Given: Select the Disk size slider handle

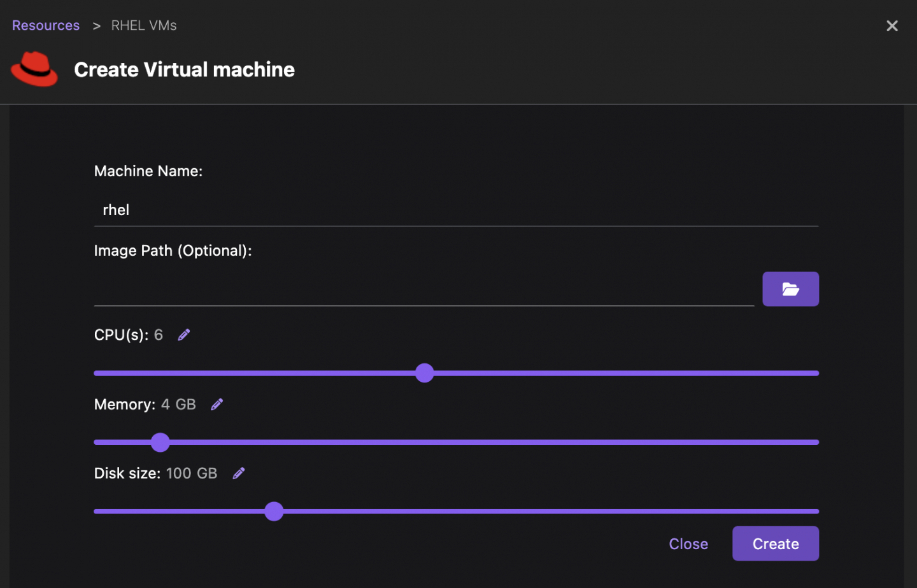Looking at the screenshot, I should coord(274,511).
